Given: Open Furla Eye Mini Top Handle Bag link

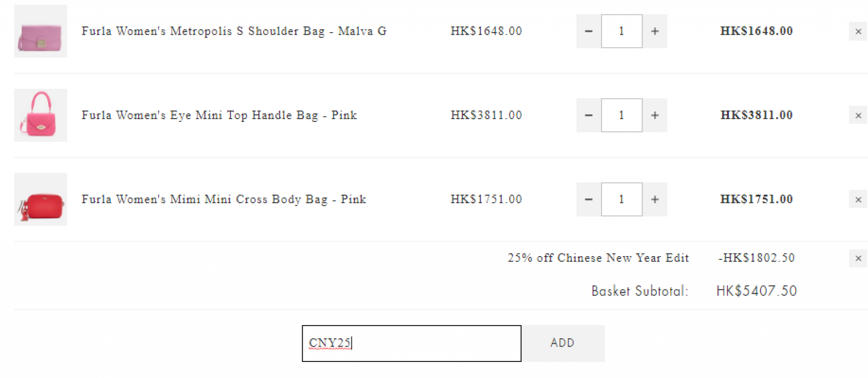Looking at the screenshot, I should [219, 115].
